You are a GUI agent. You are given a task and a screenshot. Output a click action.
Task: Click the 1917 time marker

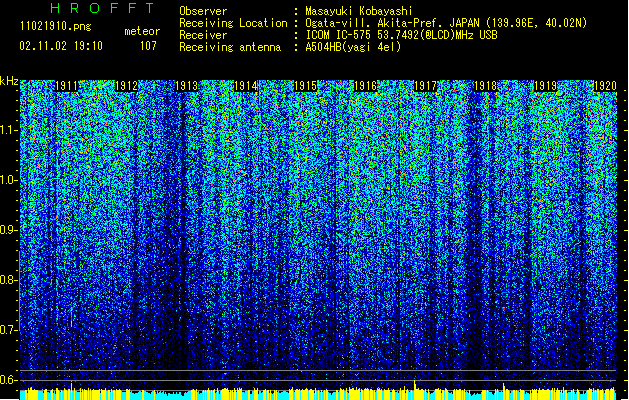point(426,86)
